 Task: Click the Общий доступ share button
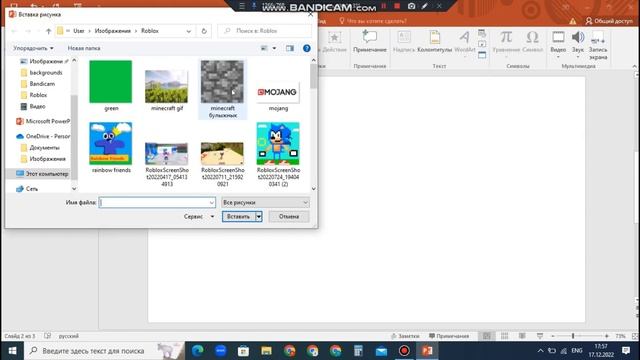pyautogui.click(x=609, y=21)
